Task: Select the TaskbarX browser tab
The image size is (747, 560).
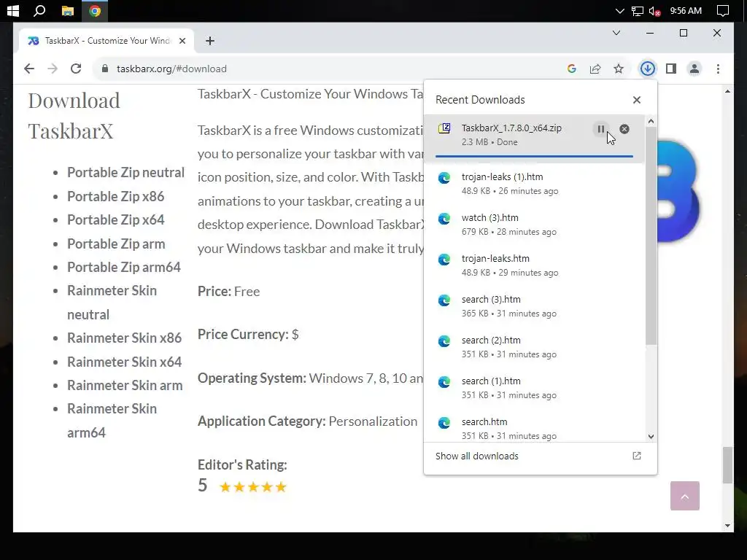Action: [107, 41]
